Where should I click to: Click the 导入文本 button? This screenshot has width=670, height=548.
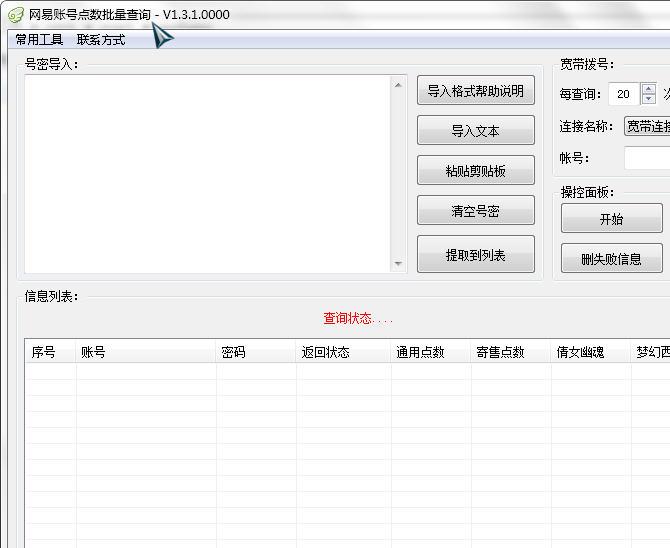(x=476, y=130)
